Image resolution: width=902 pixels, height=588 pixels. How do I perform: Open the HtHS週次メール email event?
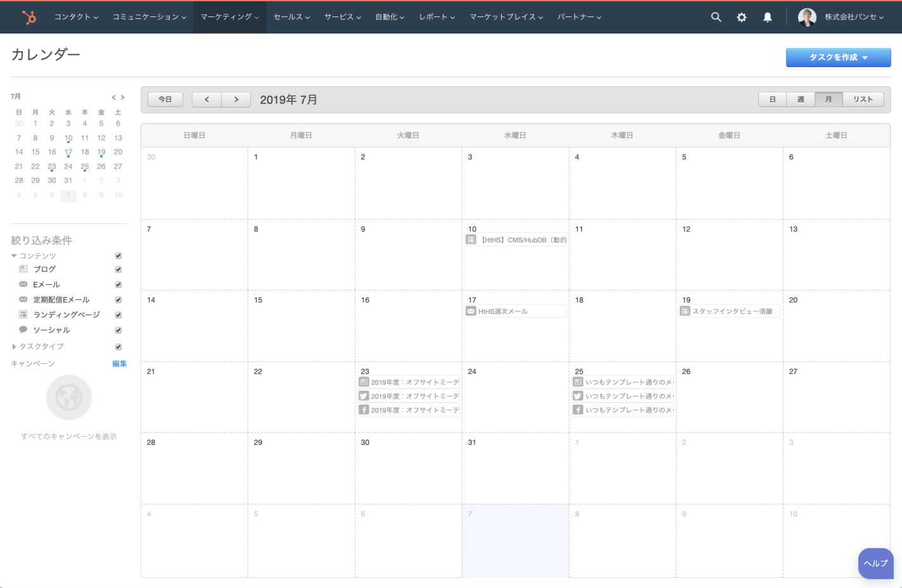[515, 311]
